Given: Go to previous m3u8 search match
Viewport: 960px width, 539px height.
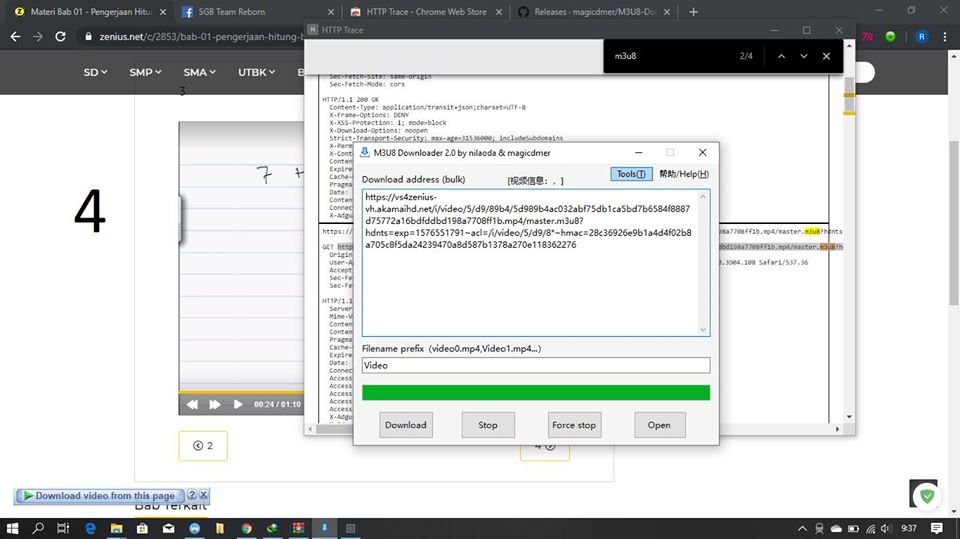Looking at the screenshot, I should pyautogui.click(x=781, y=56).
